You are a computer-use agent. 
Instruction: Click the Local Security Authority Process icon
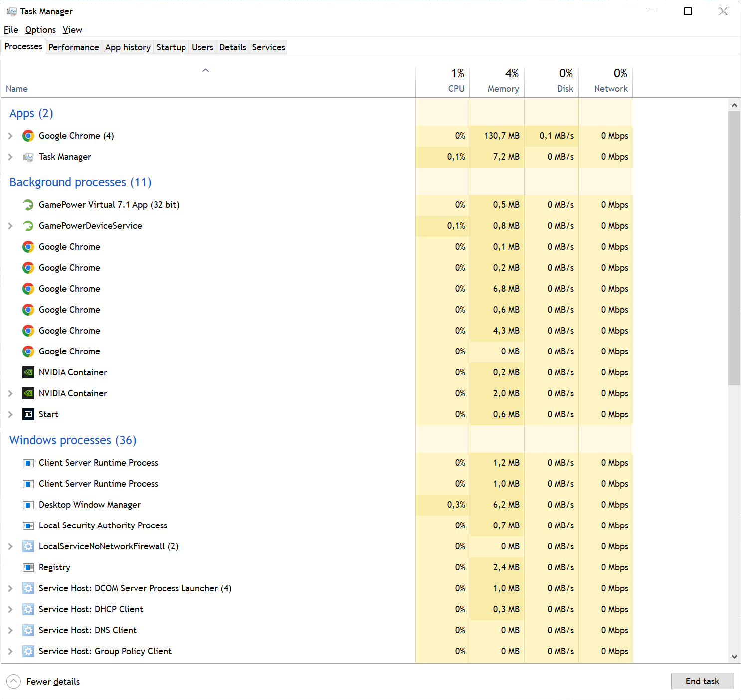click(x=28, y=525)
